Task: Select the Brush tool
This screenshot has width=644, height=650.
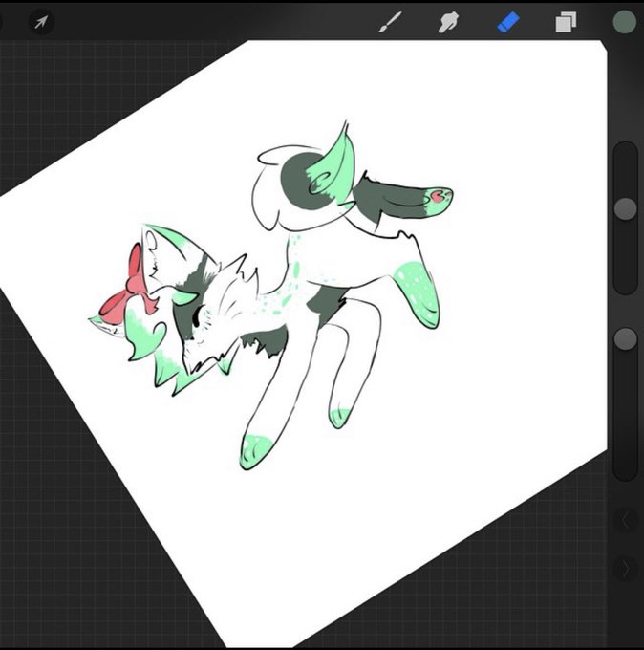Action: [390, 22]
